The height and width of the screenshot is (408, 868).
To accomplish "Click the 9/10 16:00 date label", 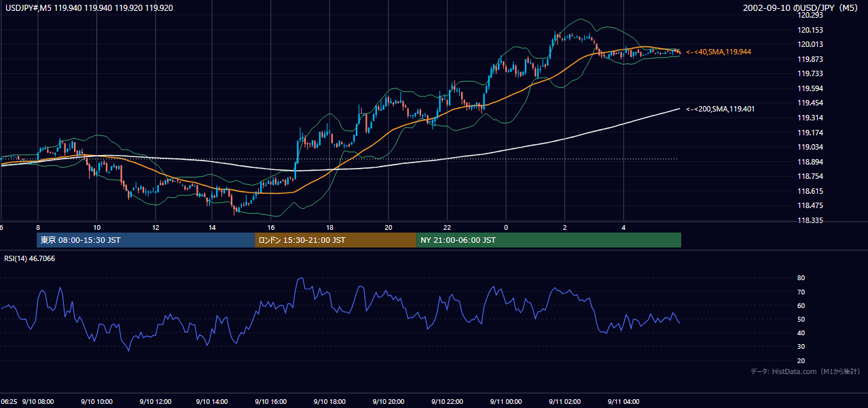I will 272,401.
